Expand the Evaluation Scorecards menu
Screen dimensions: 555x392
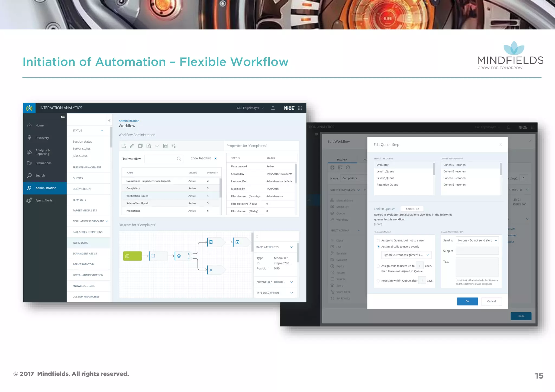[107, 221]
